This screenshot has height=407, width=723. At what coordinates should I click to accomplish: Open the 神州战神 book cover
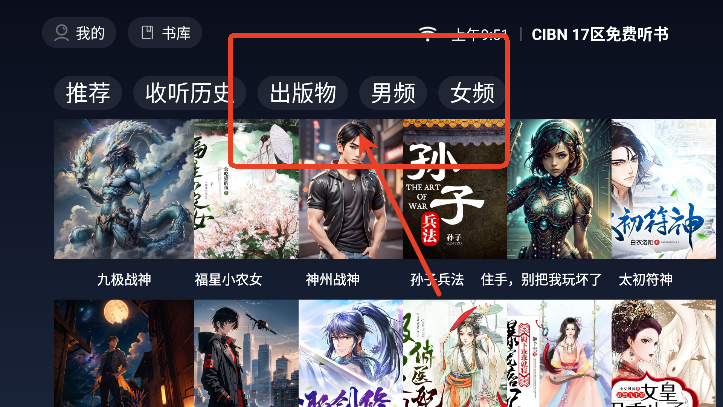coord(351,189)
